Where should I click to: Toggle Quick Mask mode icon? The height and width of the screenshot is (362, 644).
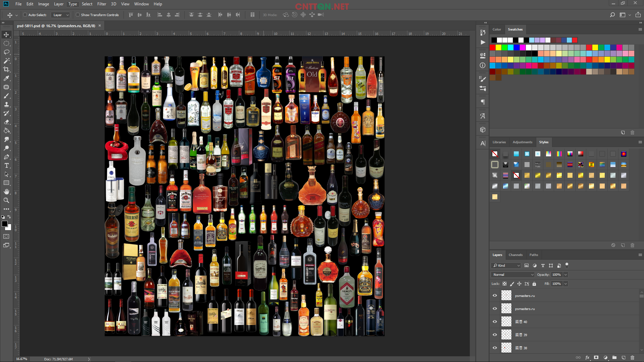tap(6, 237)
